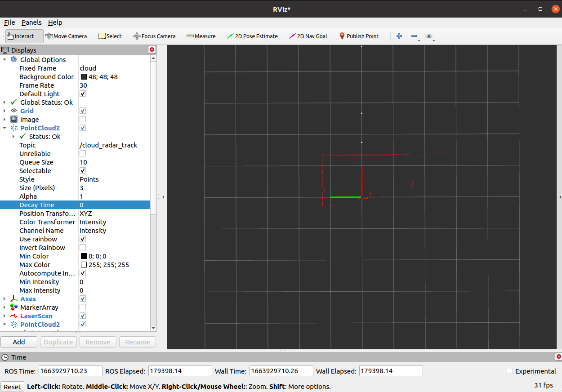Activate the Move Camera tool
562x392 pixels.
pyautogui.click(x=66, y=36)
